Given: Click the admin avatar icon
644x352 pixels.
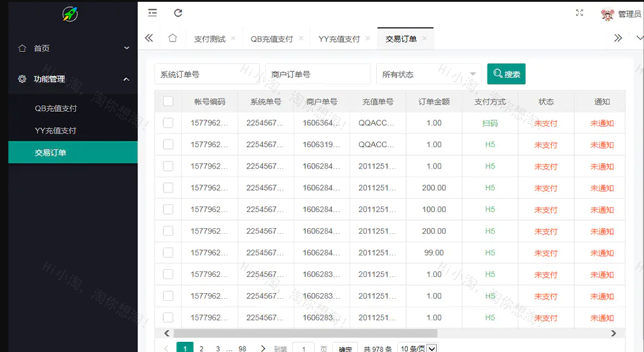Looking at the screenshot, I should point(607,13).
